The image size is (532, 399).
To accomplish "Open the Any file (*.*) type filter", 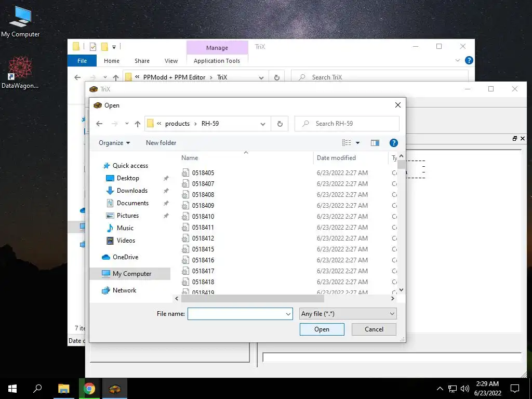I will click(x=348, y=314).
